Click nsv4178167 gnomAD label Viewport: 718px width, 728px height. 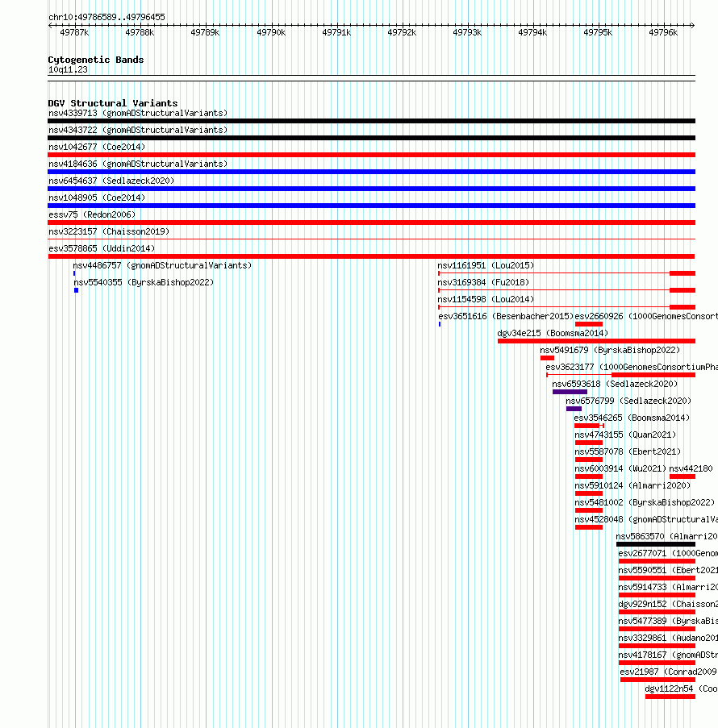[668, 655]
